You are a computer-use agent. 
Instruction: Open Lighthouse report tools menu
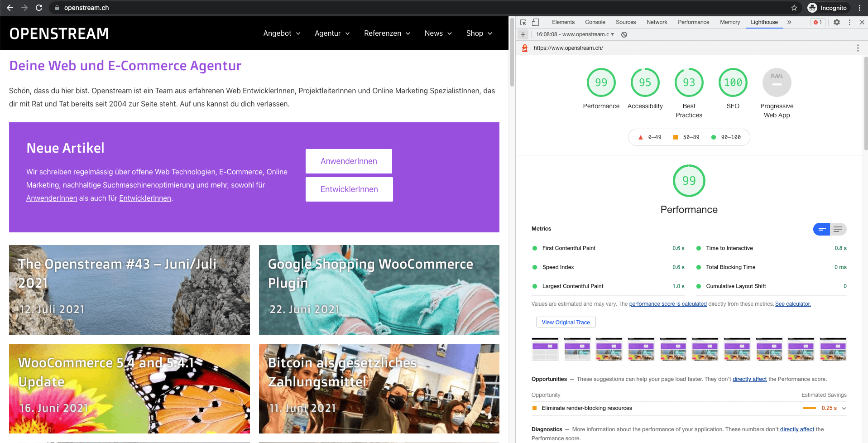click(858, 48)
